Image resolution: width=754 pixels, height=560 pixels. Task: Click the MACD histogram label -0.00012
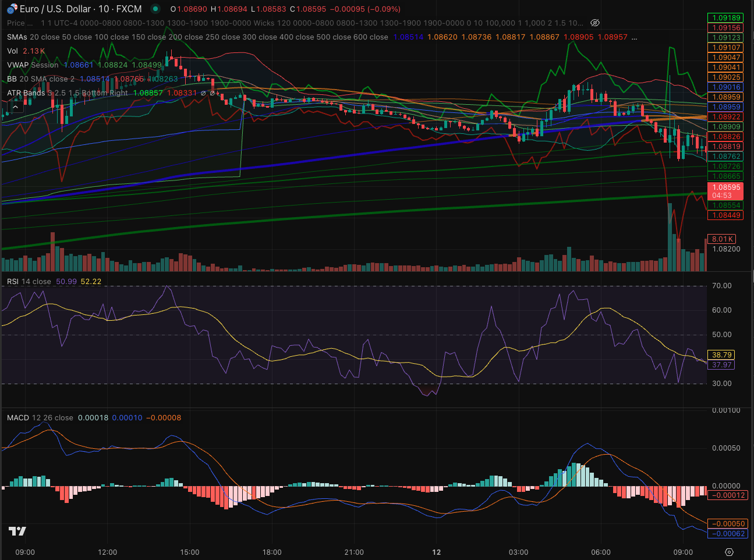727,495
